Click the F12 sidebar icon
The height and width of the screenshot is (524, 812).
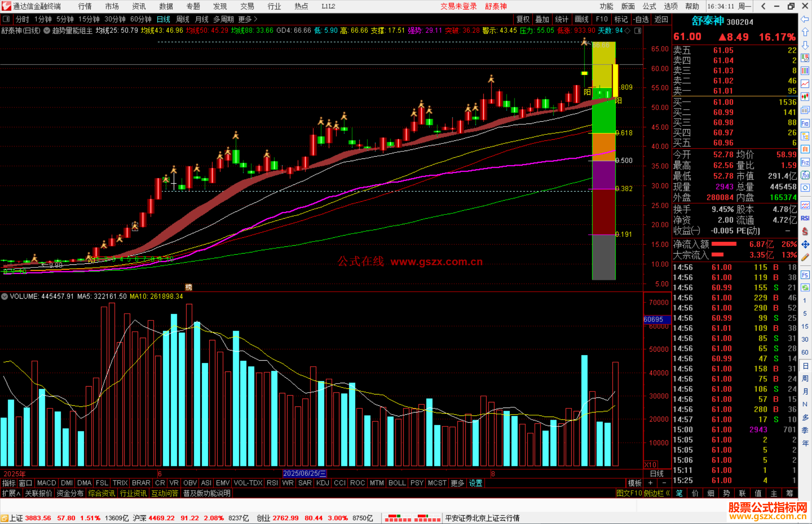[805, 162]
